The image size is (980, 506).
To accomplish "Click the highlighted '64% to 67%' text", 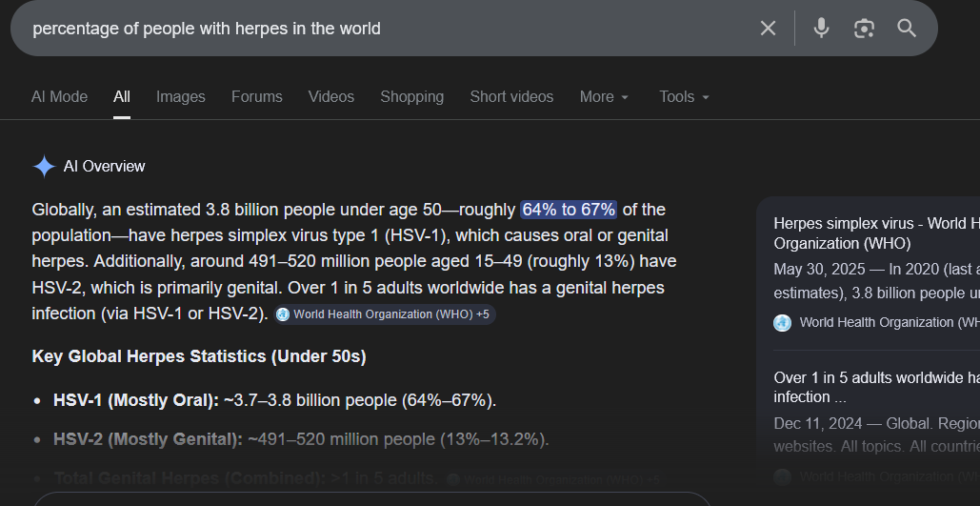I will [x=569, y=210].
